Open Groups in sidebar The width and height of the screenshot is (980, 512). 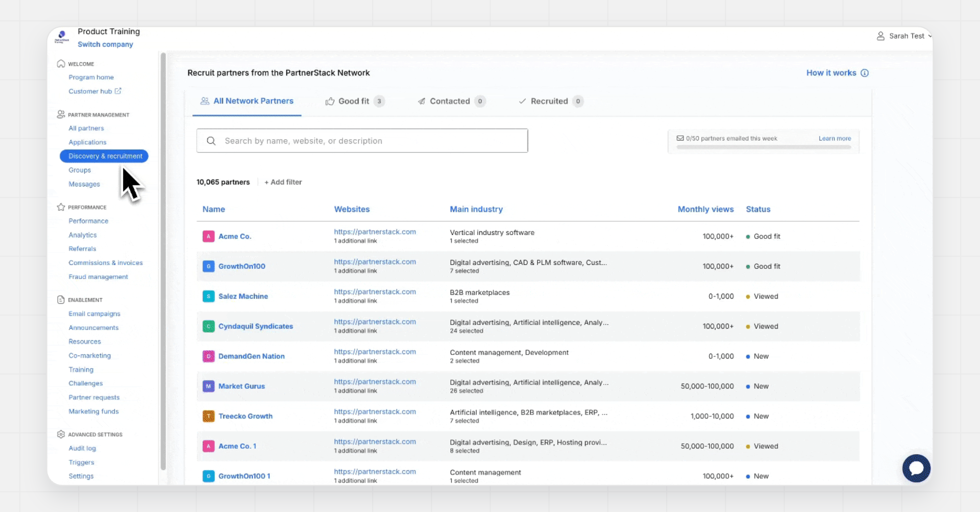[79, 170]
